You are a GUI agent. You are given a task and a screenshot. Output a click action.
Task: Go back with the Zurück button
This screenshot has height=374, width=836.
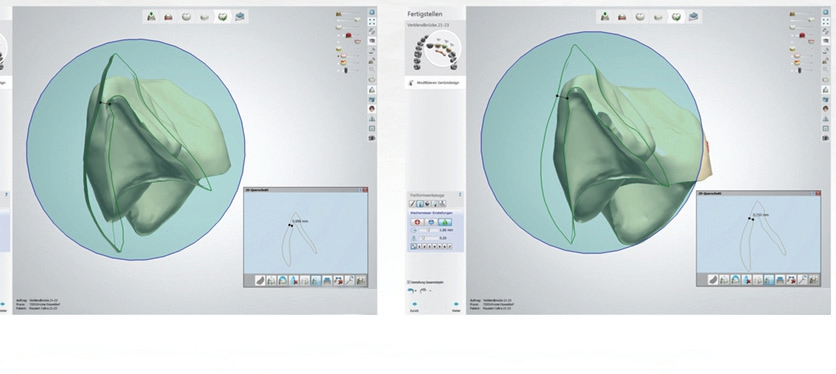[414, 306]
